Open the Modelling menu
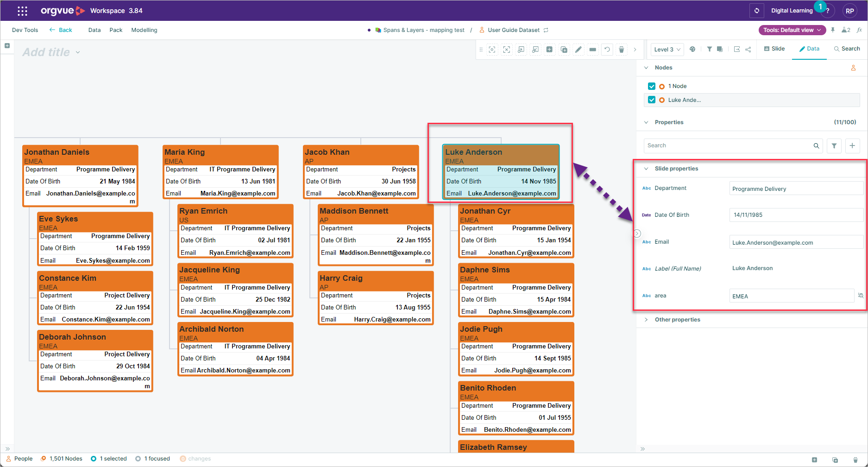 tap(144, 30)
